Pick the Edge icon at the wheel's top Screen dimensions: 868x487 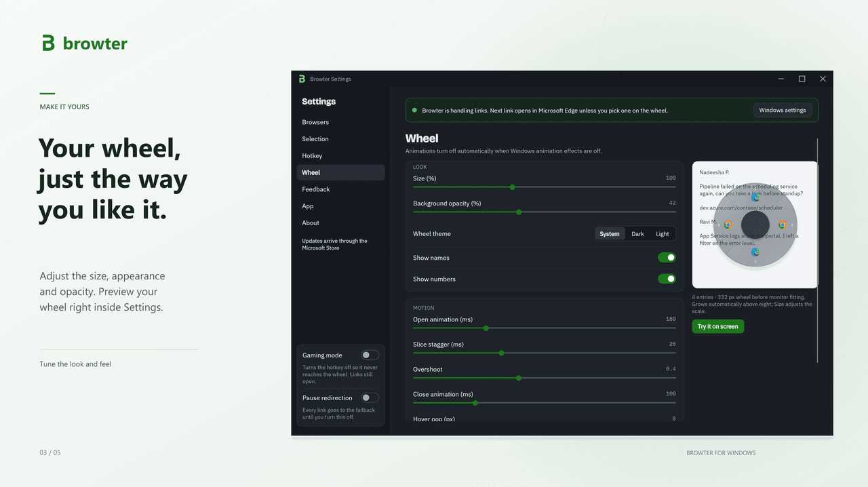[755, 197]
